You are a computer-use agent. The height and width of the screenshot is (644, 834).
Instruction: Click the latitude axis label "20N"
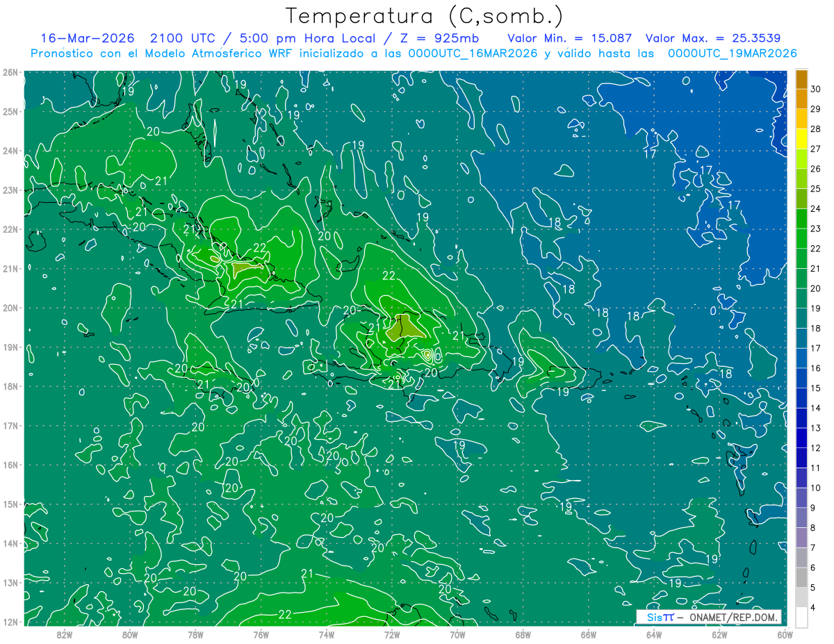(x=10, y=308)
